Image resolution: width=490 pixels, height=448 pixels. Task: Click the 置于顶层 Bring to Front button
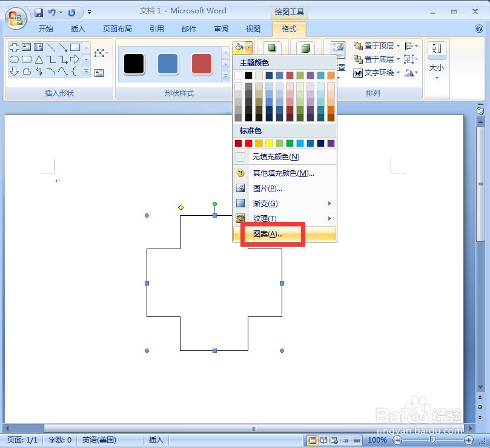click(374, 46)
